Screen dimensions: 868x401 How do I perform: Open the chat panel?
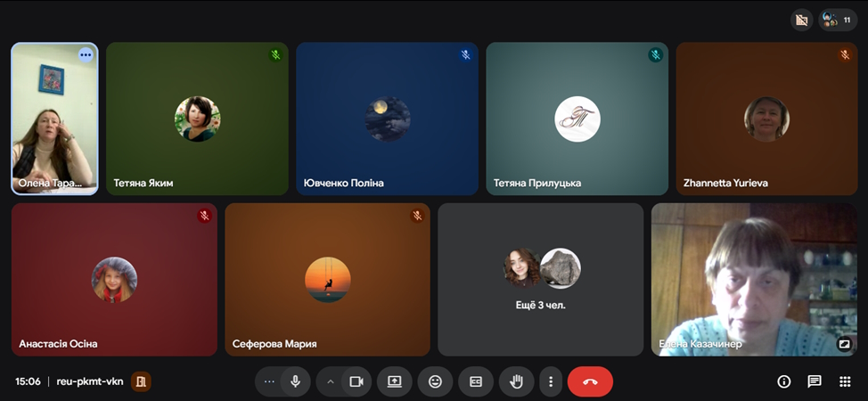815,381
